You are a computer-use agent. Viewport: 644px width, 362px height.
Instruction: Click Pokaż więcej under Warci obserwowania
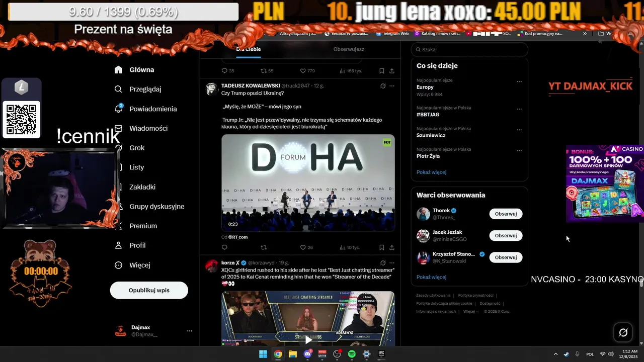click(x=431, y=277)
